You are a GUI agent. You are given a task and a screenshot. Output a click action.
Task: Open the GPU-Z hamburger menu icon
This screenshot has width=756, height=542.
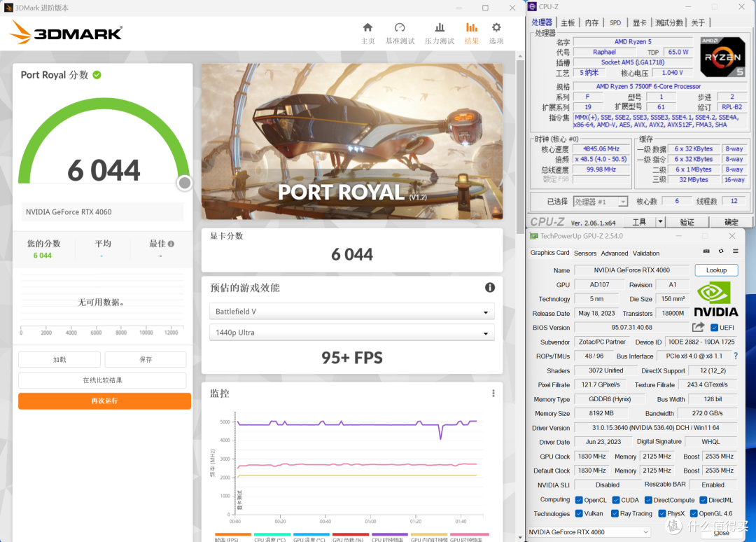[736, 251]
